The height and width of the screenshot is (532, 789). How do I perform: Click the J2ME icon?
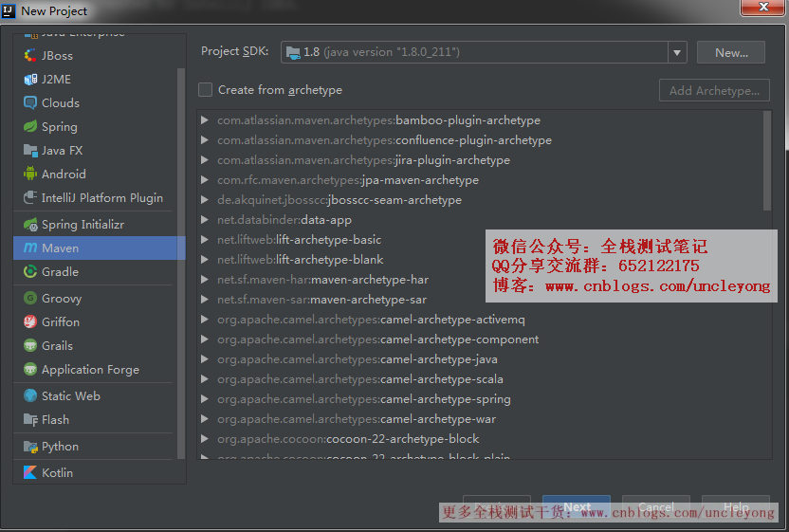click(30, 79)
